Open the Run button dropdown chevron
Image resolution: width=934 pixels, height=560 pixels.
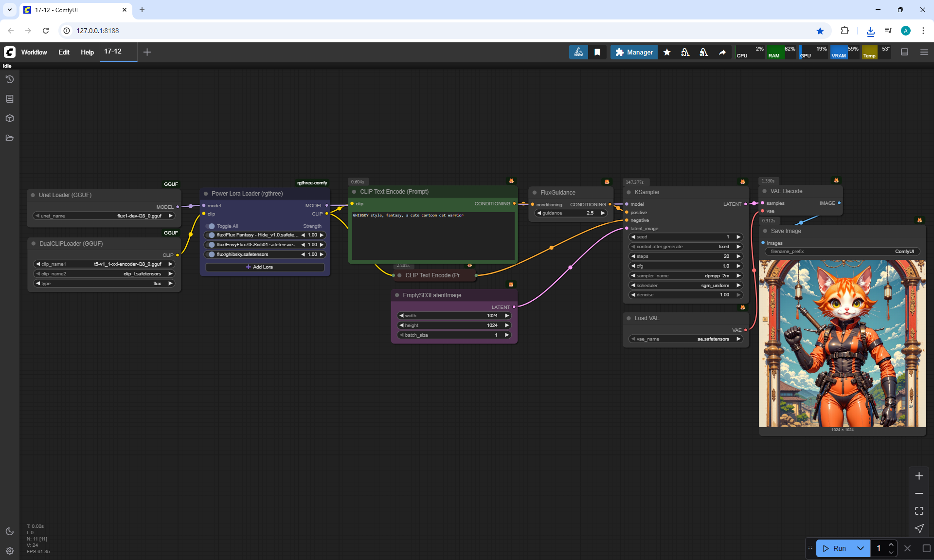point(861,548)
